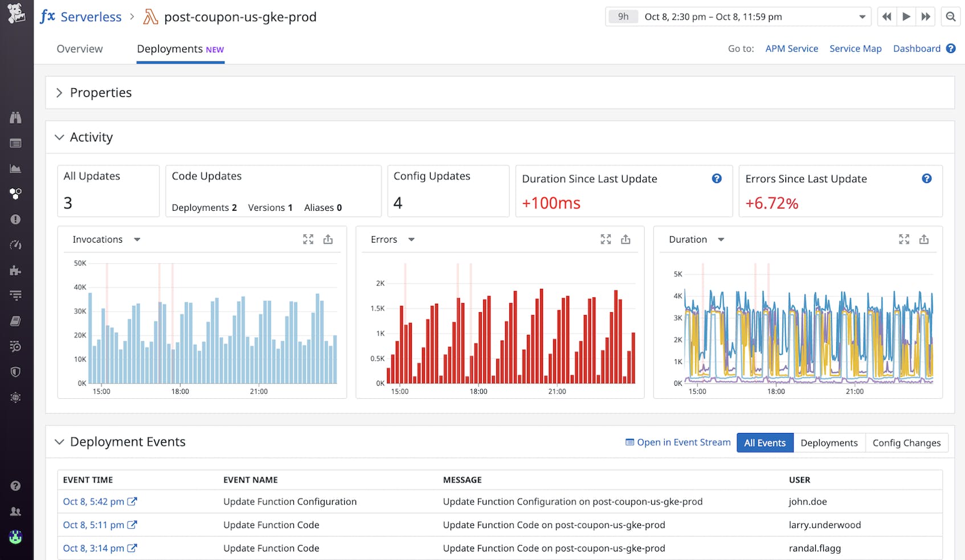Select the All Events filter

click(x=764, y=443)
